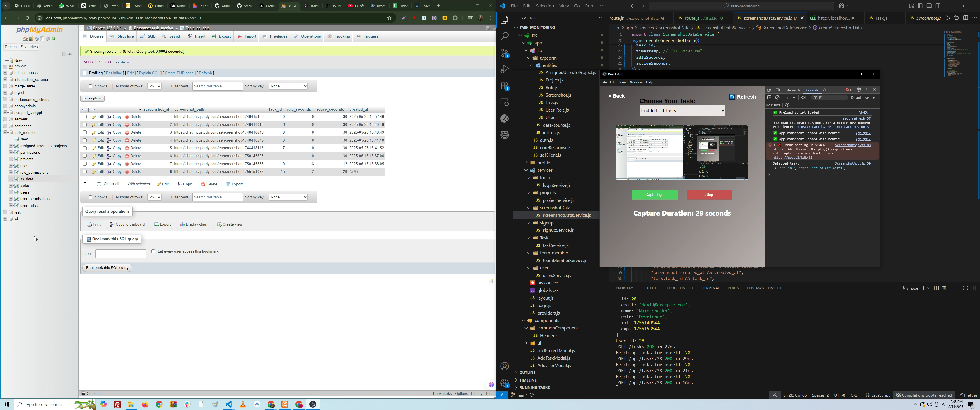The image size is (980, 410).
Task: Open the "Choose Your Task" dropdown
Action: 682,111
